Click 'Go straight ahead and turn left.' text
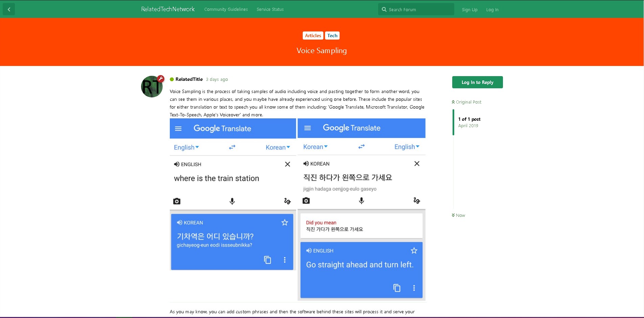644x318 pixels. point(360,265)
